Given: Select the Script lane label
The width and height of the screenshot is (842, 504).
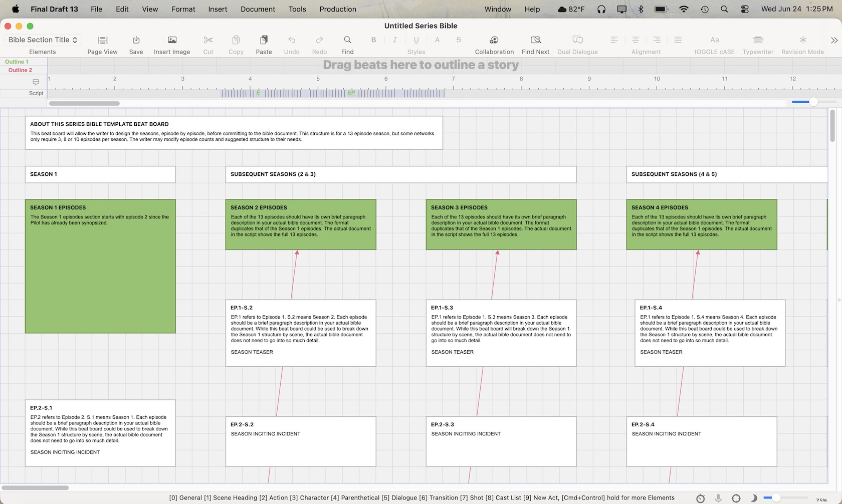Looking at the screenshot, I should [x=36, y=93].
